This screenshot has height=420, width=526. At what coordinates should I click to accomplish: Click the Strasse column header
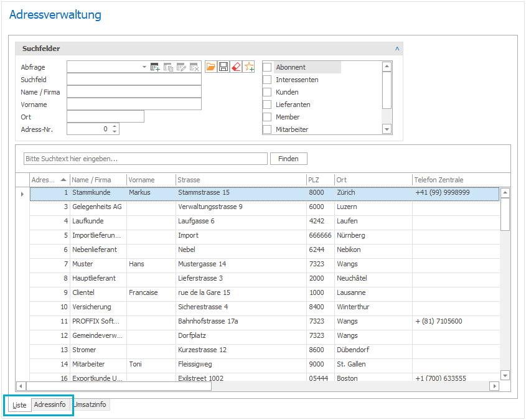[241, 180]
